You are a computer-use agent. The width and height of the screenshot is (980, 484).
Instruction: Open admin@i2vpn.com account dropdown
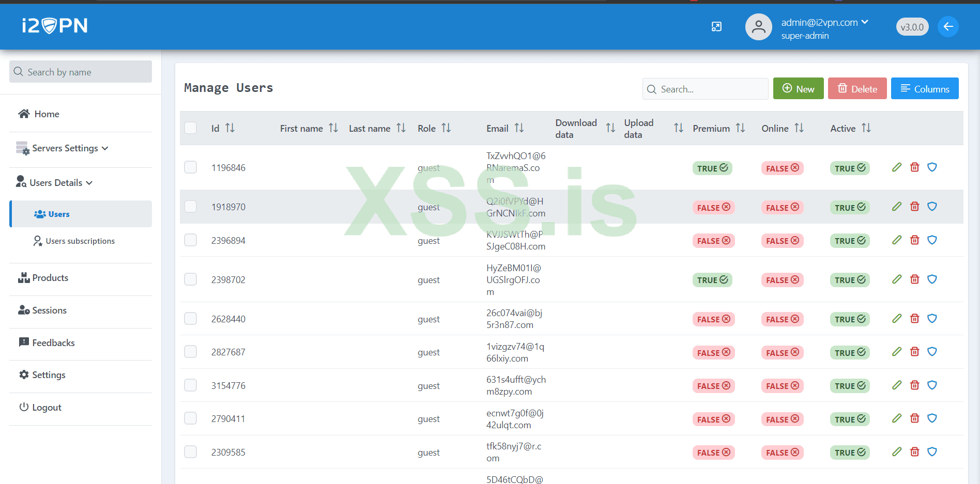(x=825, y=23)
